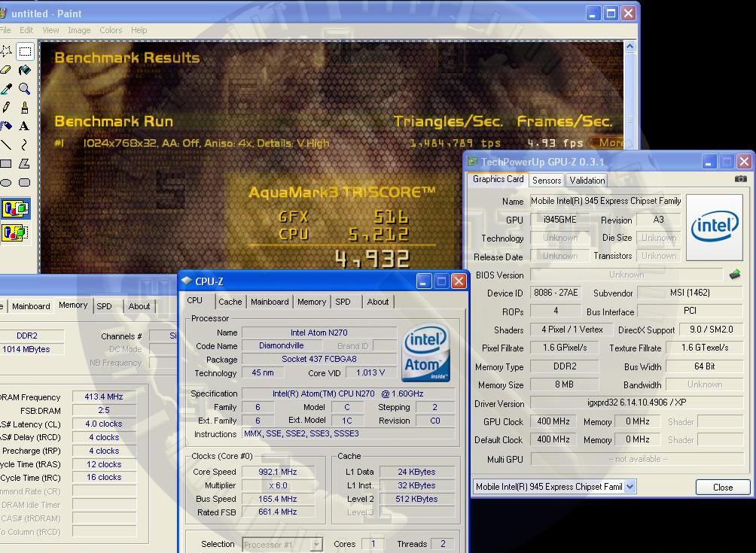Open About tab in background CPU-Z window

point(139,306)
